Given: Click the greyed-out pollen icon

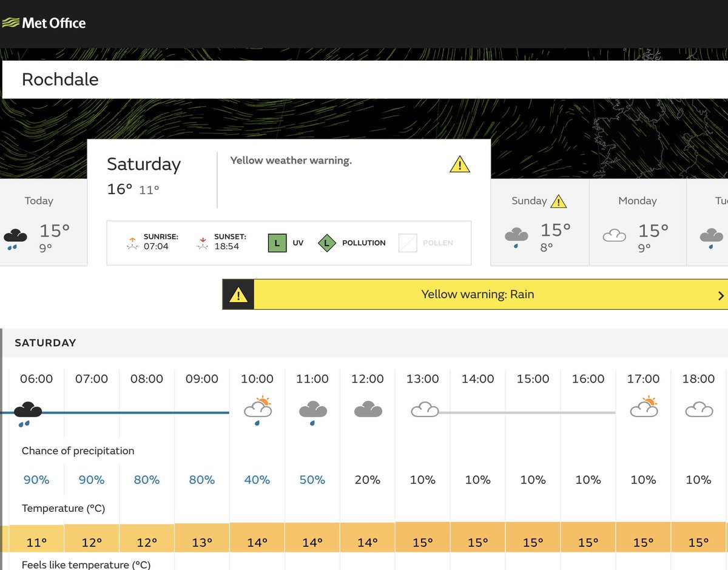Looking at the screenshot, I should click(x=408, y=243).
